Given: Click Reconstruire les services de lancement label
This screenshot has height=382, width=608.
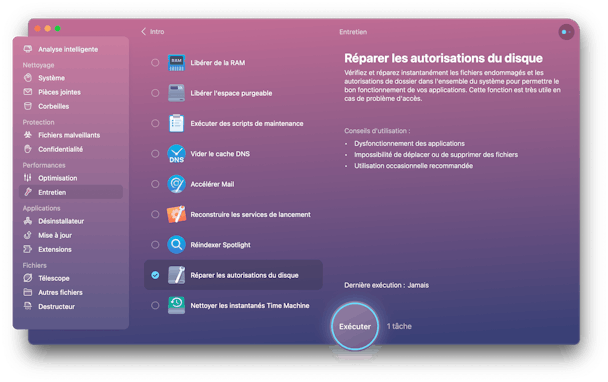Looking at the screenshot, I should pyautogui.click(x=250, y=214).
